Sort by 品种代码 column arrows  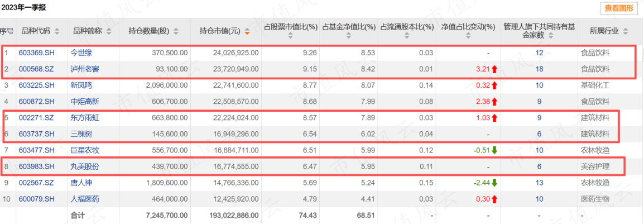[57, 31]
